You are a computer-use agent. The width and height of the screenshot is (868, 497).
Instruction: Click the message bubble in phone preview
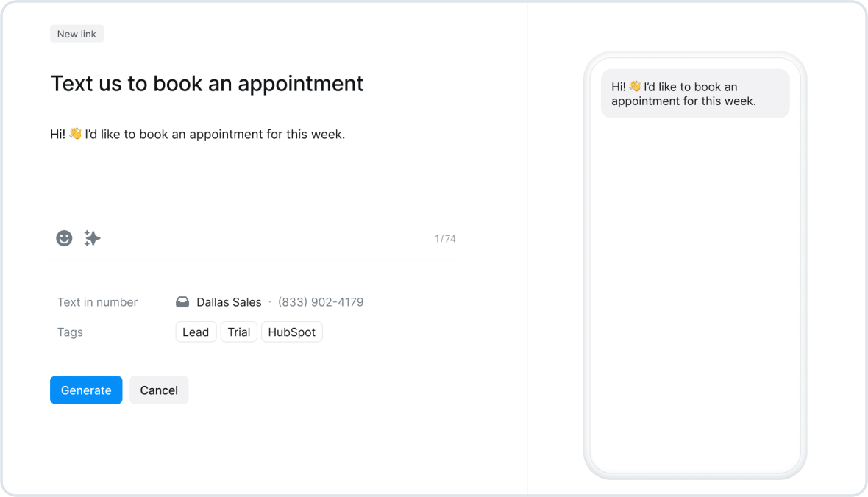695,93
